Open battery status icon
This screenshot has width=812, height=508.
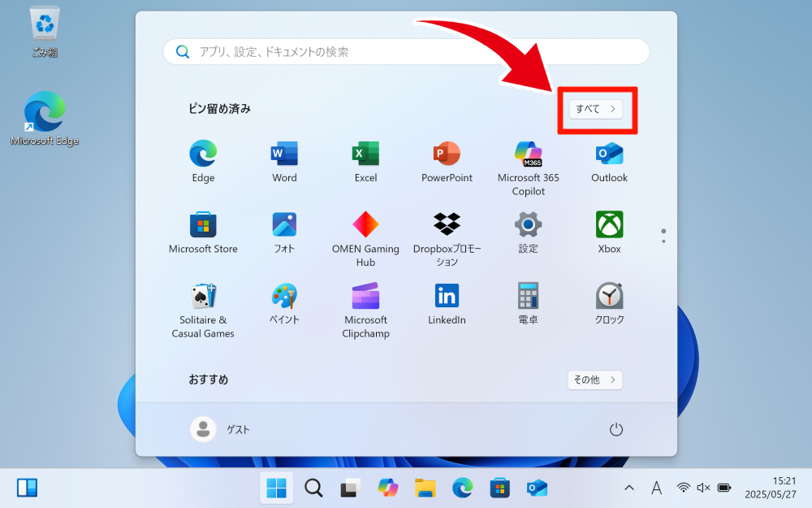click(724, 488)
